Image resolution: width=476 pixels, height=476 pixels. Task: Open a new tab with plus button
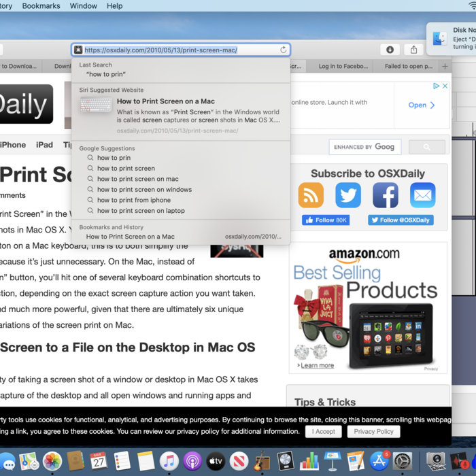(445, 67)
